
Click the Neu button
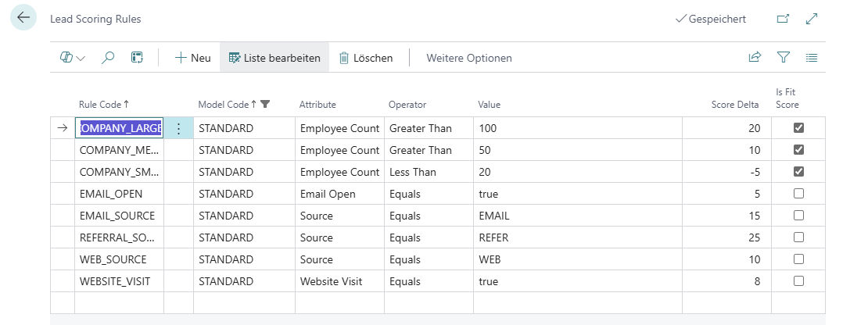tap(192, 58)
